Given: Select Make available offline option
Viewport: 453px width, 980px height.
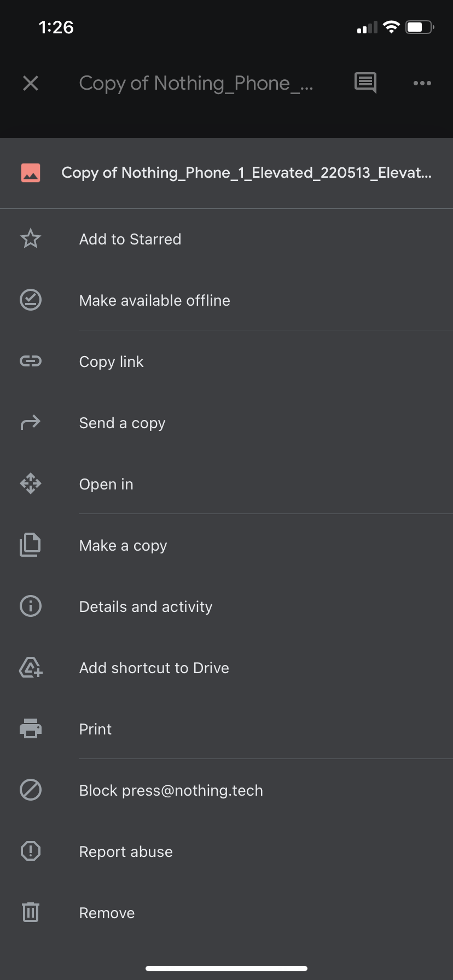Looking at the screenshot, I should click(x=154, y=300).
